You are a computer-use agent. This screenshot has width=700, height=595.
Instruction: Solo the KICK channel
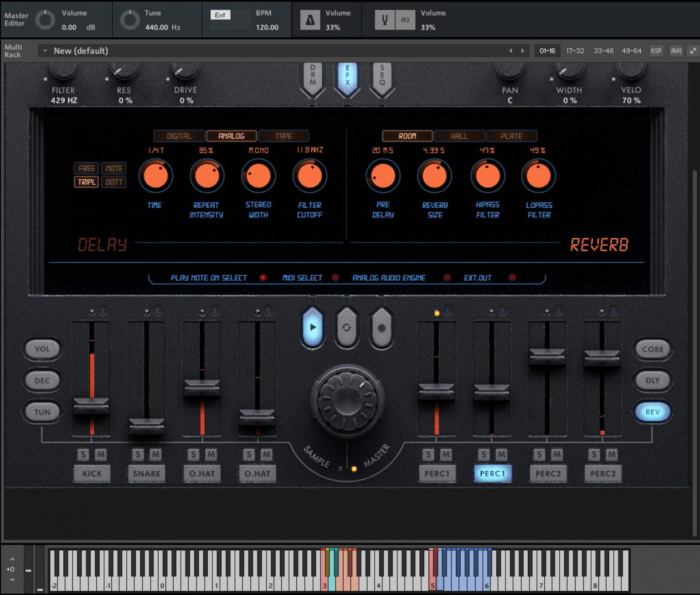[83, 454]
